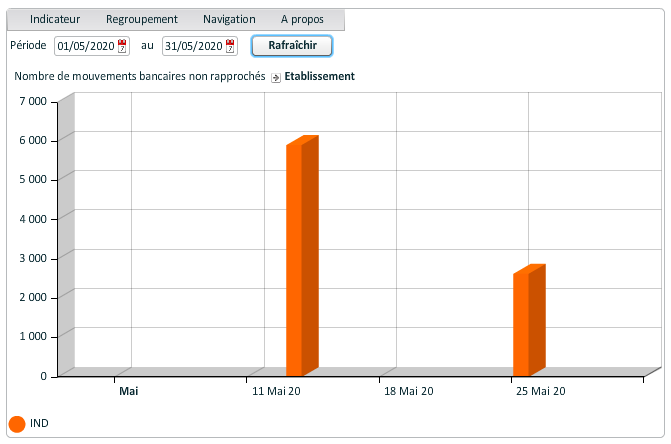Viewport: 671px width, 444px height.
Task: Click the 7 000 y-axis value
Action: pyautogui.click(x=33, y=101)
